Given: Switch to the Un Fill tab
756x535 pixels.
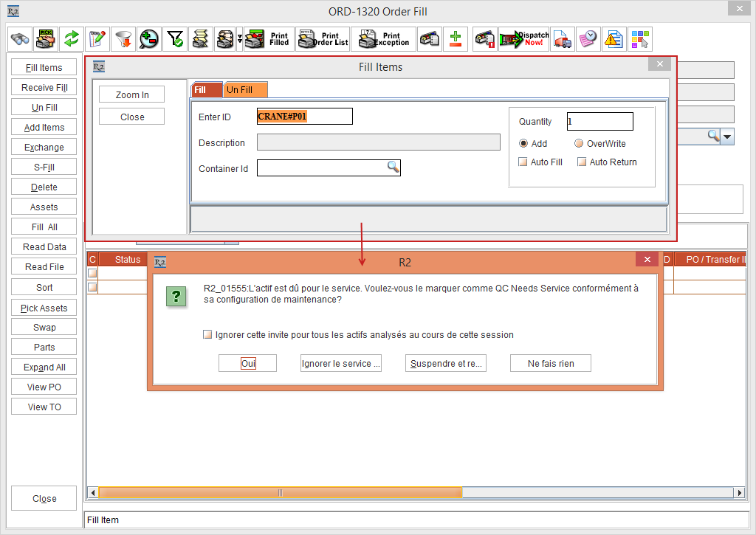Looking at the screenshot, I should [244, 90].
